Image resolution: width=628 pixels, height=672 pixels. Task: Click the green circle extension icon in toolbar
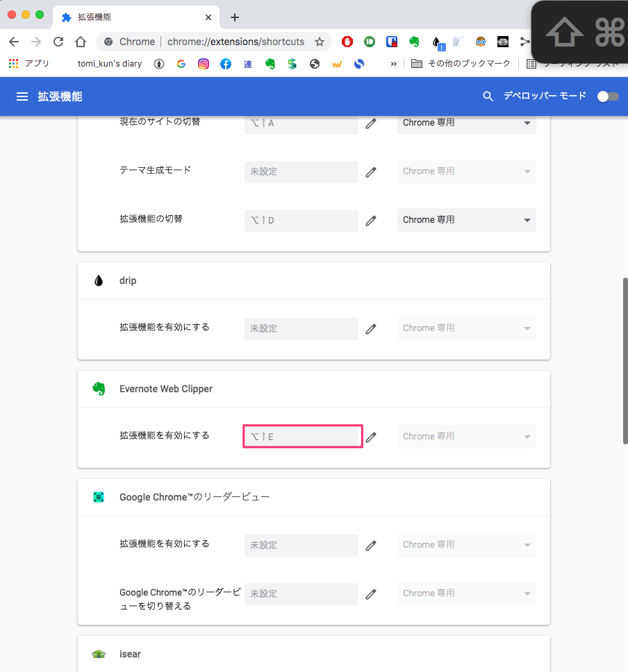tap(370, 42)
